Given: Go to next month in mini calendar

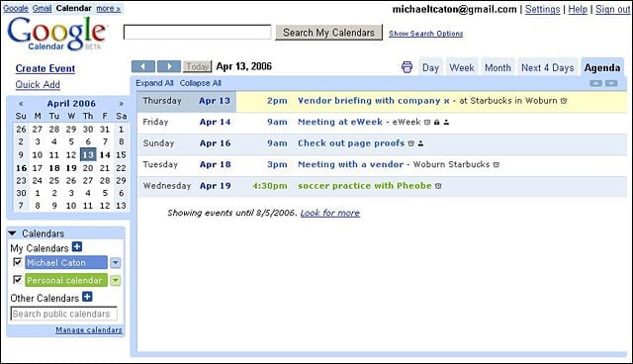Looking at the screenshot, I should (x=121, y=104).
